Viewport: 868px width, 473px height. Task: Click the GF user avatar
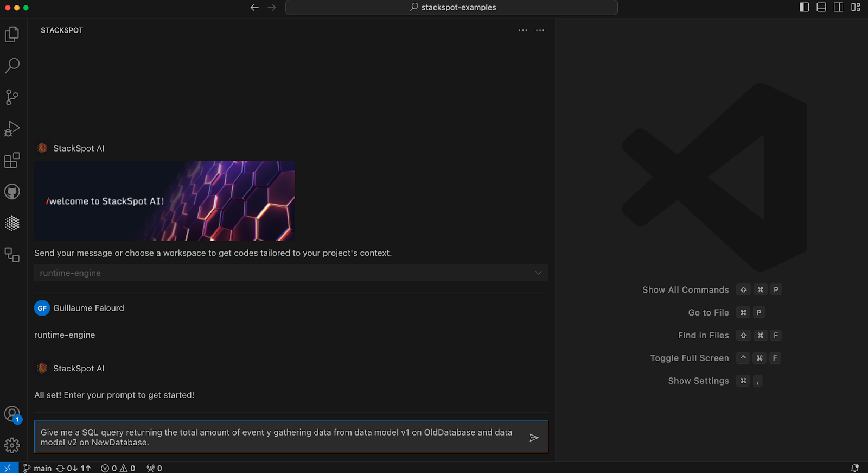point(42,308)
